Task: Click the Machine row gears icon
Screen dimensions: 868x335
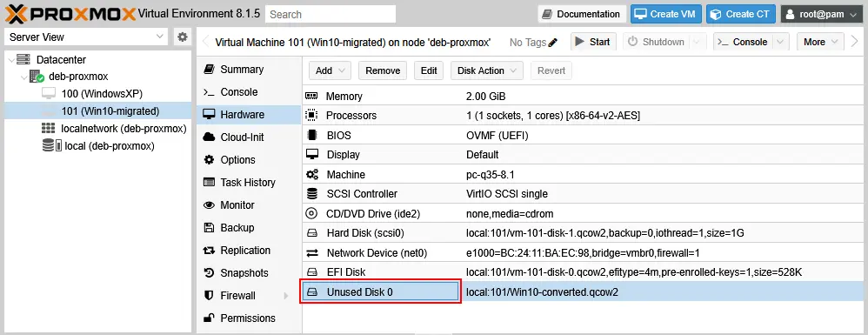Action: click(311, 174)
